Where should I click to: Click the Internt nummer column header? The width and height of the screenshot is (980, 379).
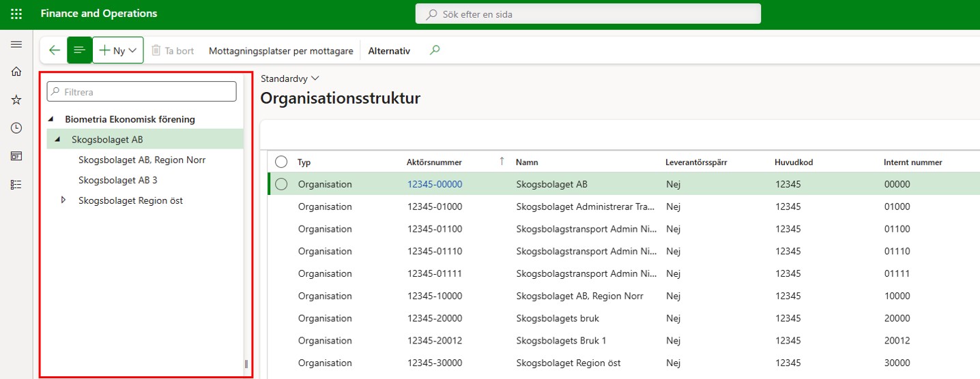point(913,162)
